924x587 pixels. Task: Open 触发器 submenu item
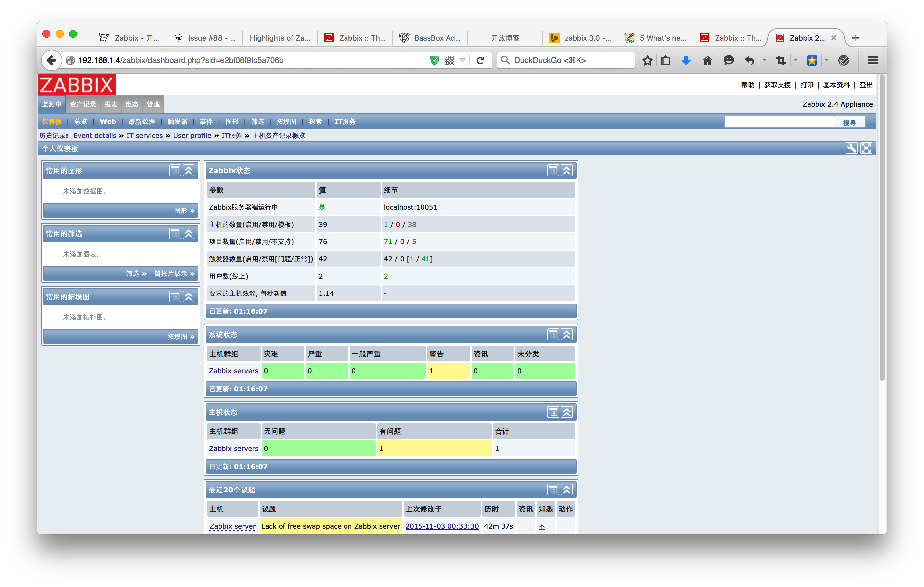coord(177,121)
